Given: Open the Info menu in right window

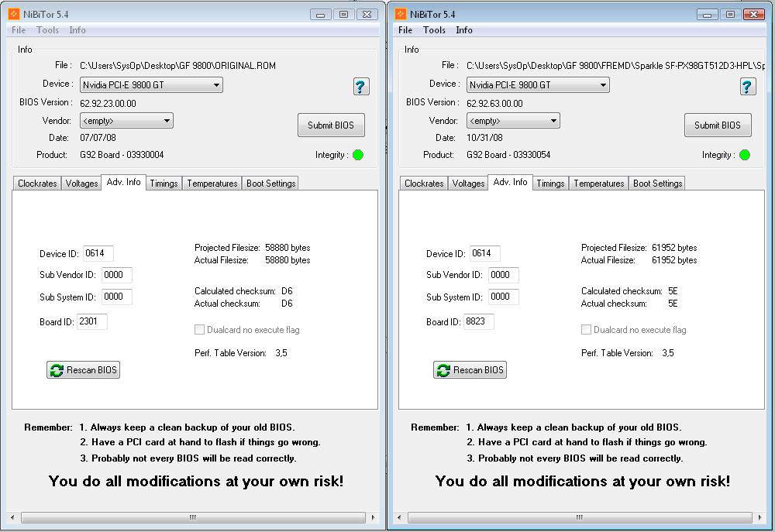Looking at the screenshot, I should point(464,30).
